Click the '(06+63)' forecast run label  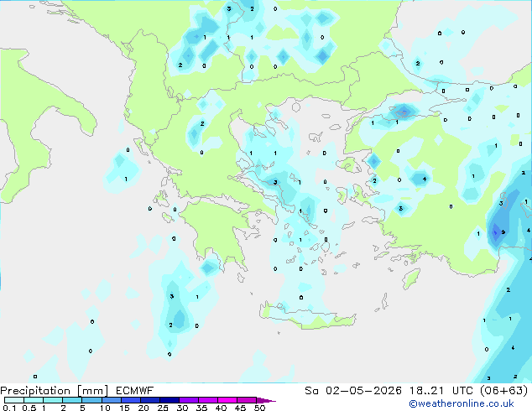tap(504, 391)
